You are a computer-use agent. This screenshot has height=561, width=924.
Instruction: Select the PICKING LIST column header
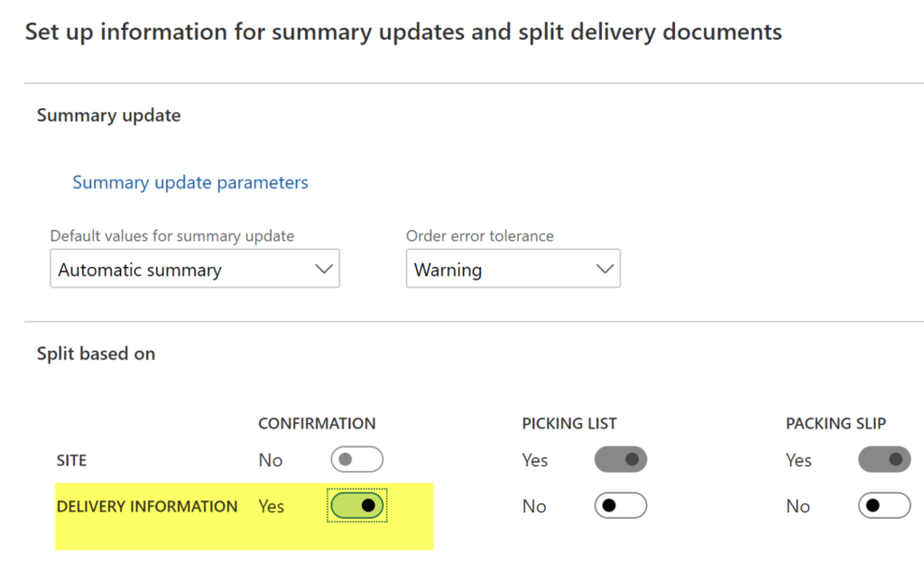pyautogui.click(x=569, y=423)
